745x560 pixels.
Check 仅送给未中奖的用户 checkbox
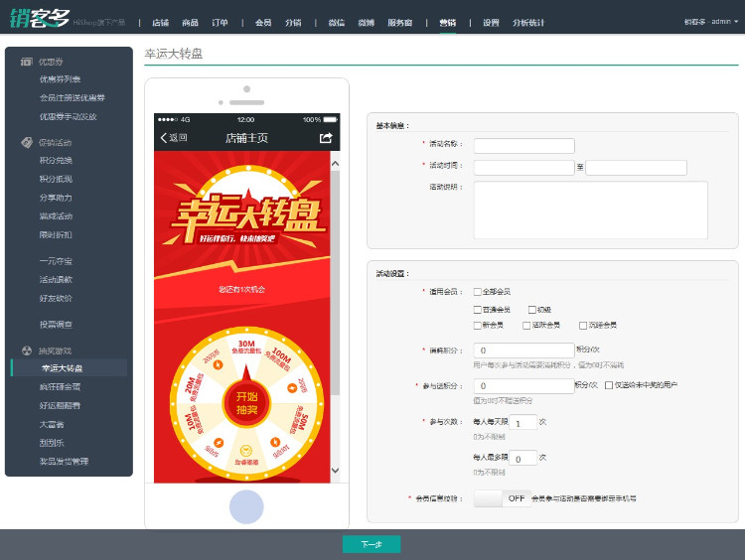point(609,385)
